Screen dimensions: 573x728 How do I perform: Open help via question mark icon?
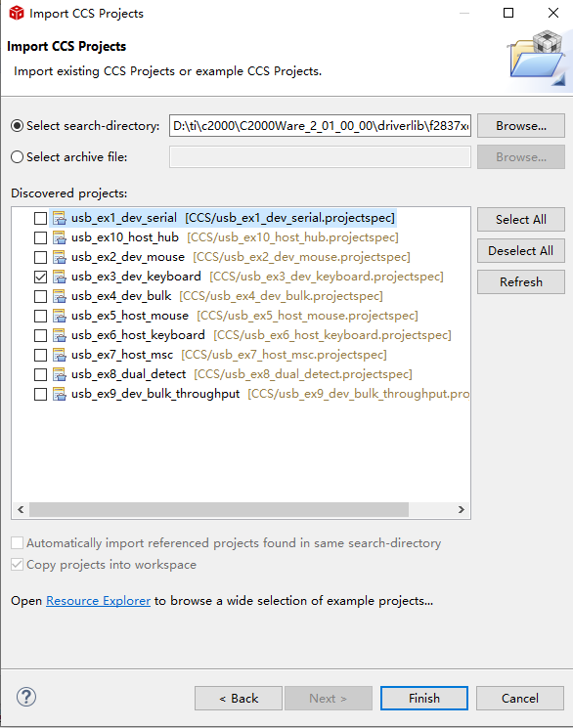point(26,697)
